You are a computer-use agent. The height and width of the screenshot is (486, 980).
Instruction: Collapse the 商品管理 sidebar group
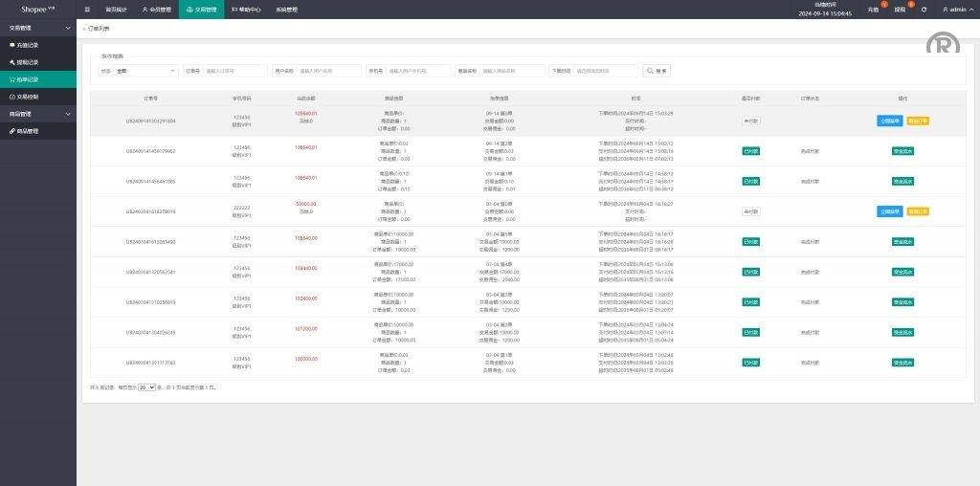point(38,114)
